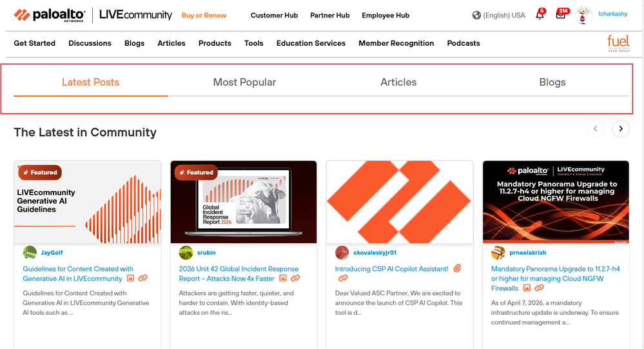
Task: Click link icon on CSP AI Copilot post
Action: pos(343,278)
